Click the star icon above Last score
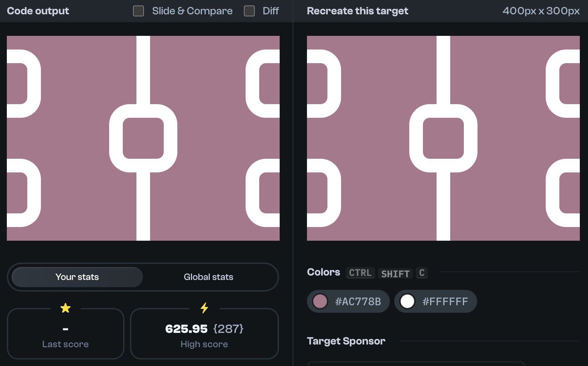This screenshot has width=588, height=366. [65, 308]
